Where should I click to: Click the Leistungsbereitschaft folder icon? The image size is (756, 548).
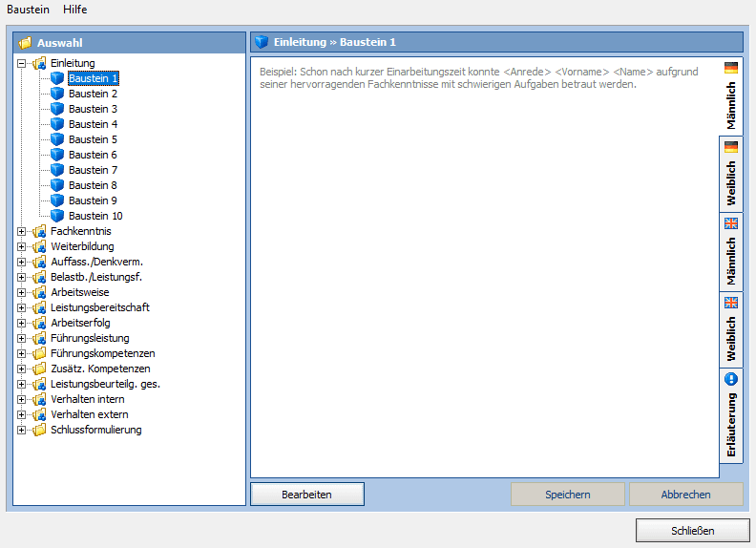click(39, 307)
